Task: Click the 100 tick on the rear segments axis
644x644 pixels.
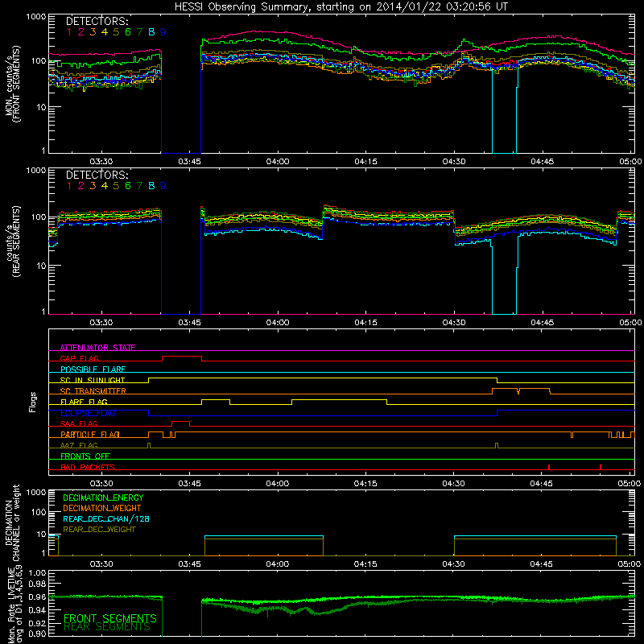Action: point(38,217)
